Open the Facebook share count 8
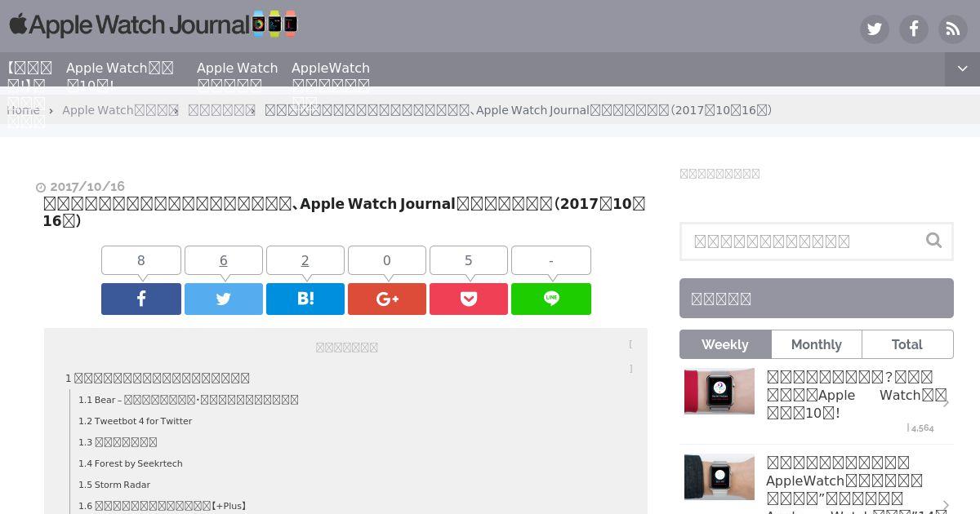 (x=141, y=260)
